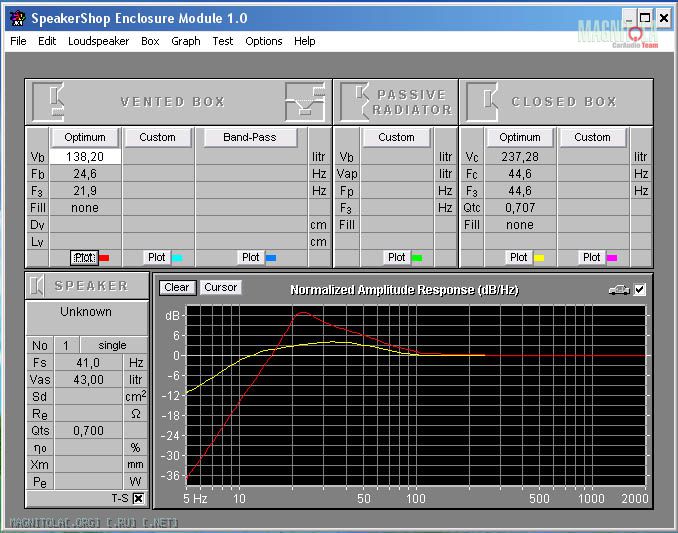
Task: Click the speaker panel driver icon
Action: click(37, 286)
